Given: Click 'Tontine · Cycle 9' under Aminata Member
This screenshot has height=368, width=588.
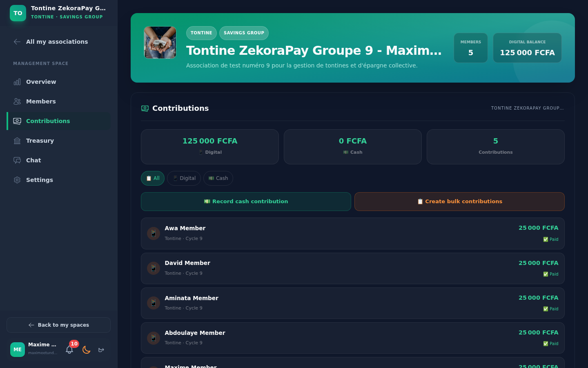Looking at the screenshot, I should tap(183, 308).
